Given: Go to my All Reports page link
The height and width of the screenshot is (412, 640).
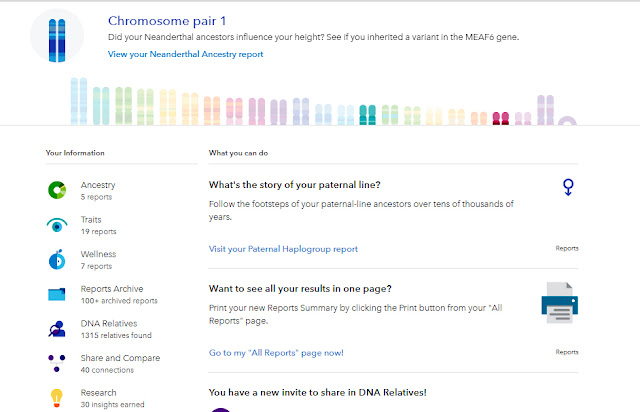Looking at the screenshot, I should pyautogui.click(x=276, y=353).
